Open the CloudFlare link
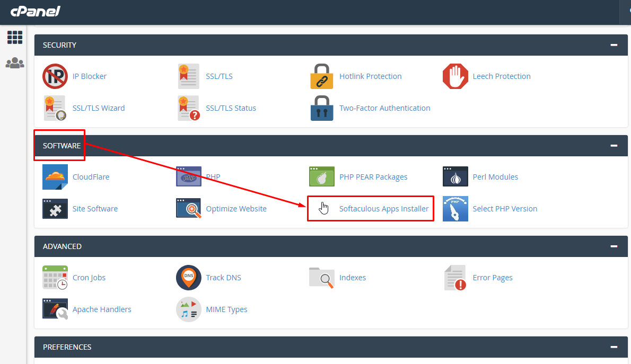The height and width of the screenshot is (364, 631). (x=91, y=176)
